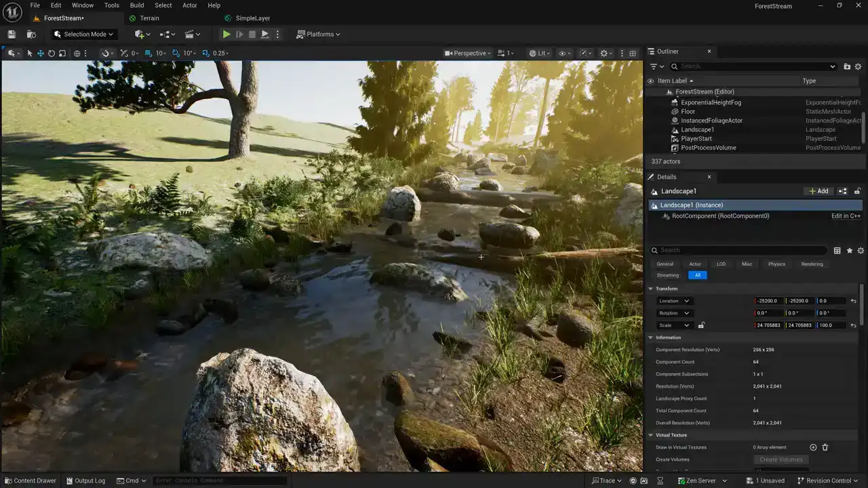Viewport: 868px width, 488px height.
Task: Collapse the Transform section
Action: [x=651, y=289]
